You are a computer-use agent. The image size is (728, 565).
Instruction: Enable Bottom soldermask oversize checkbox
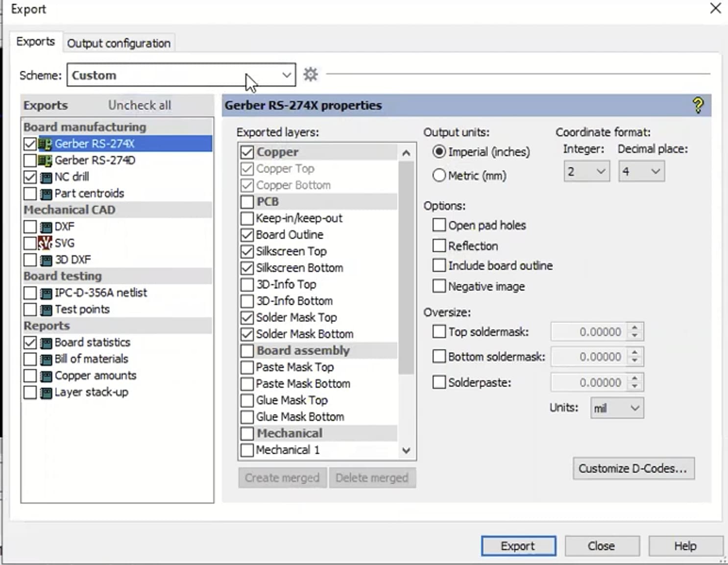[439, 356]
